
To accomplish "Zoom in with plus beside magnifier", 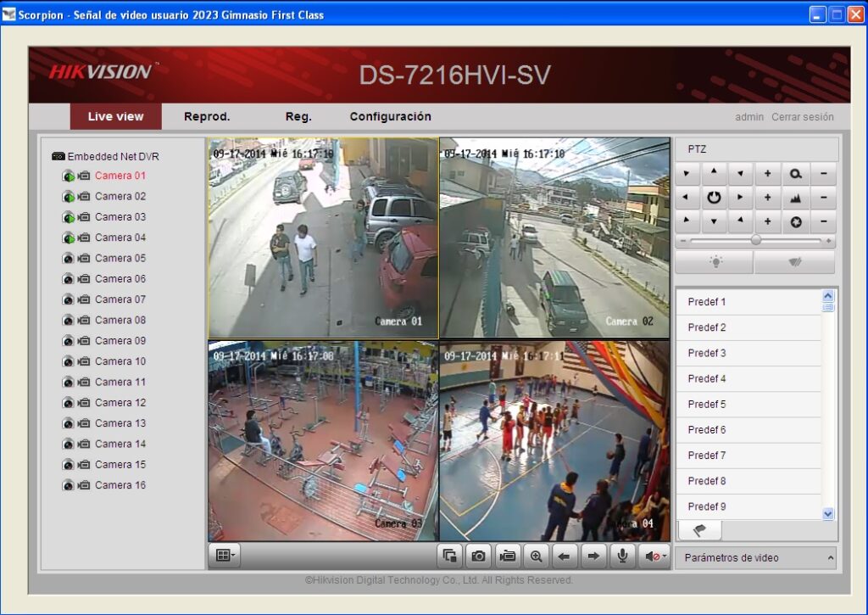I will point(768,174).
